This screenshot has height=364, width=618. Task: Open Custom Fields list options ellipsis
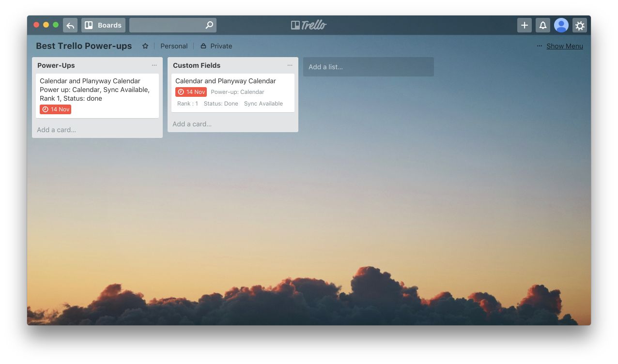[x=290, y=65]
